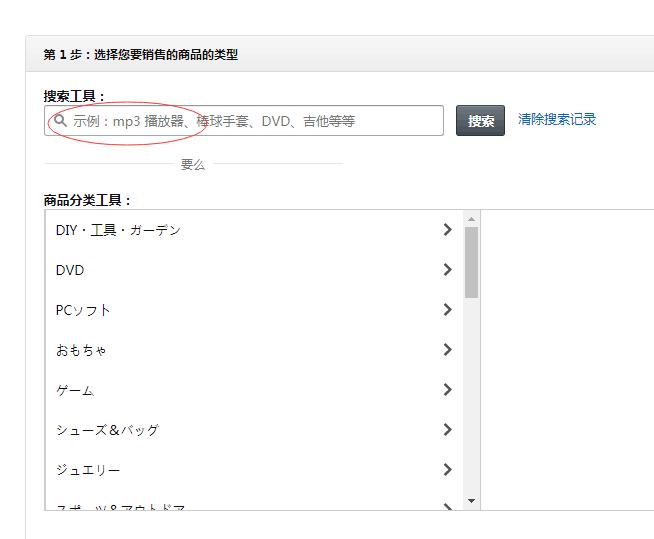654x539 pixels.
Task: Click the magnifier icon in search box
Action: (60, 121)
